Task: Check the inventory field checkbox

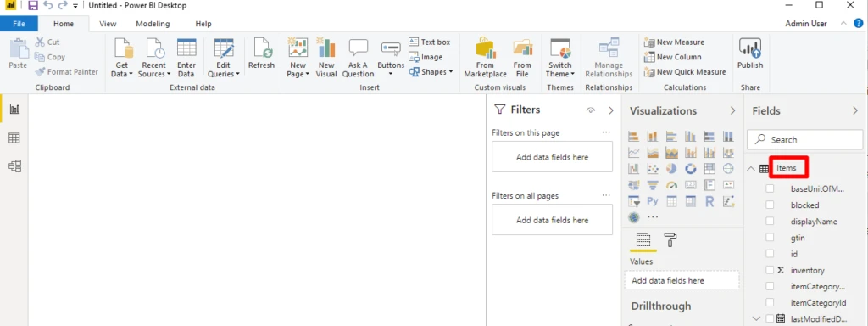Action: (770, 270)
